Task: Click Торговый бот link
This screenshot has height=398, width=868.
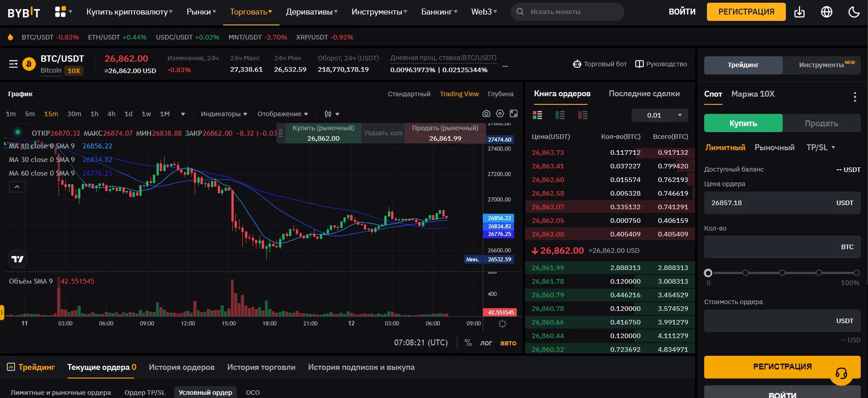Action: [x=600, y=64]
